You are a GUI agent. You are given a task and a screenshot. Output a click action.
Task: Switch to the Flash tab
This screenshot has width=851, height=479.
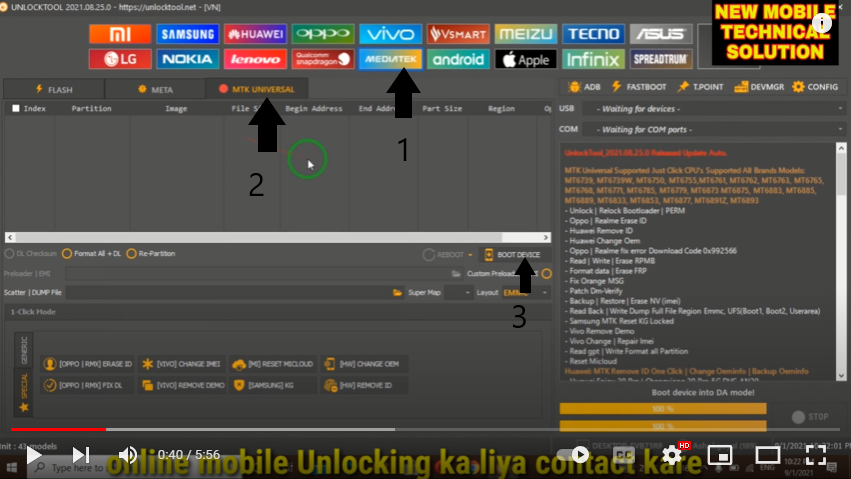pyautogui.click(x=54, y=89)
